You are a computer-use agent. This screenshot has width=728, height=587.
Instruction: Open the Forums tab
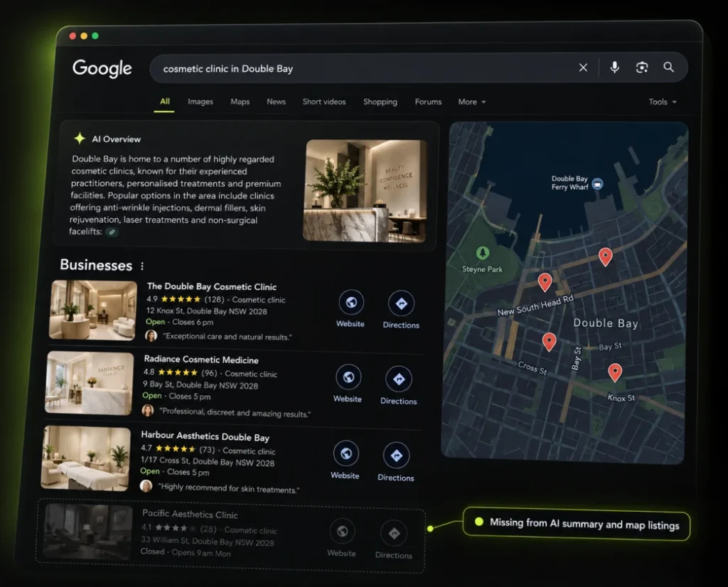[x=428, y=102]
